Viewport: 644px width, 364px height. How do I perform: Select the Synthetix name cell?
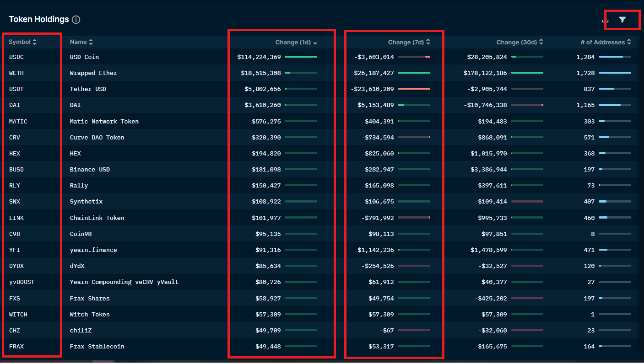86,202
